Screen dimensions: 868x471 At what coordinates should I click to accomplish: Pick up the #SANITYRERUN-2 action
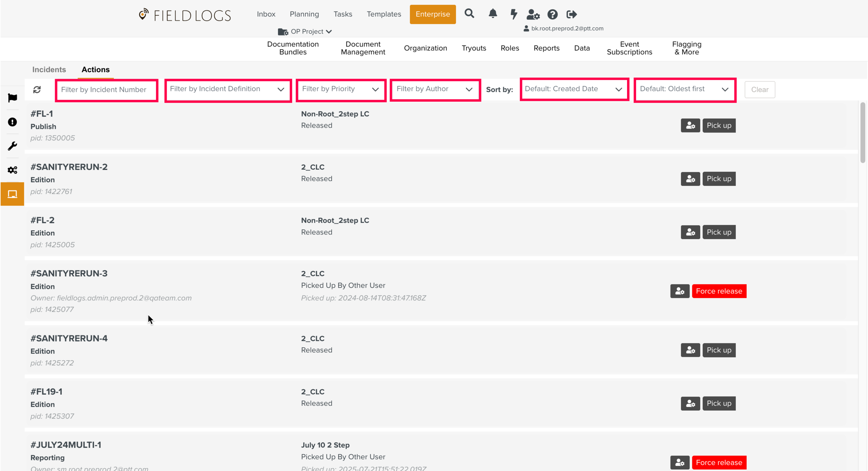pos(718,179)
